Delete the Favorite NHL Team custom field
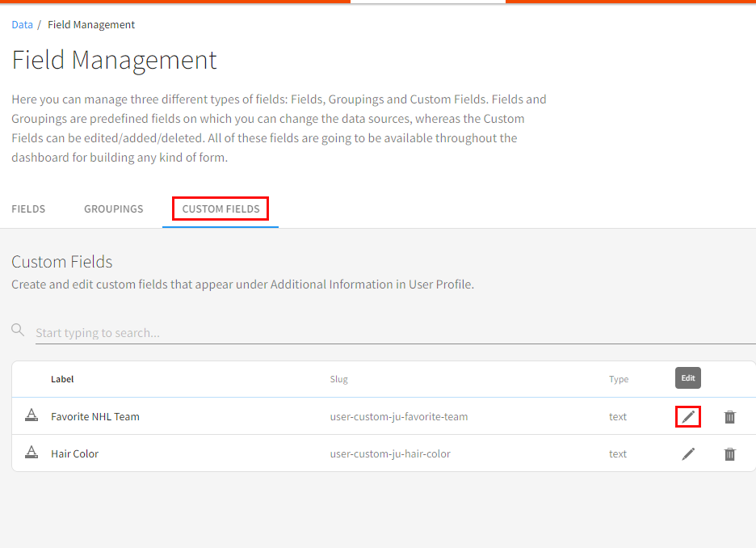This screenshot has width=756, height=548. click(730, 417)
